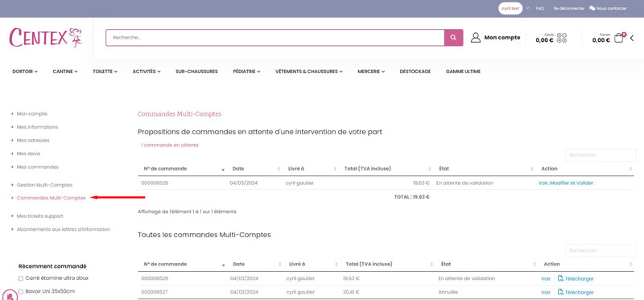Tick the Bavoir Uni 35x50cm checkbox
The image size is (644, 300).
[21, 292]
